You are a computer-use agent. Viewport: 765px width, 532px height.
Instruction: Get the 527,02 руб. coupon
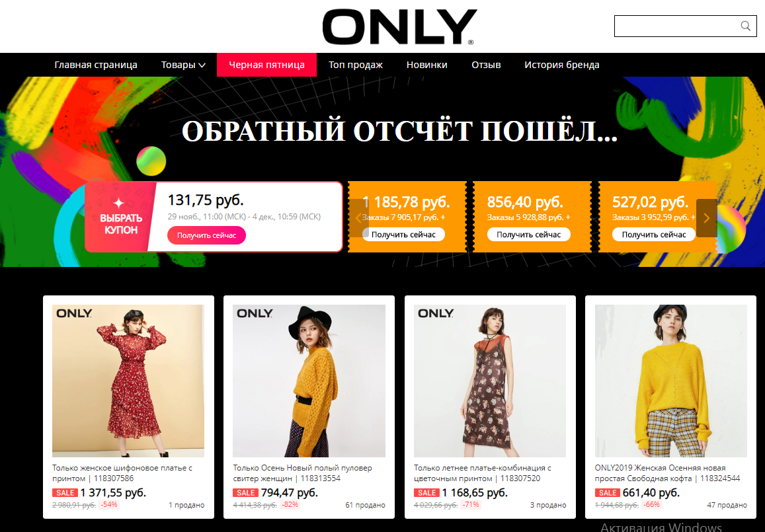(x=654, y=235)
